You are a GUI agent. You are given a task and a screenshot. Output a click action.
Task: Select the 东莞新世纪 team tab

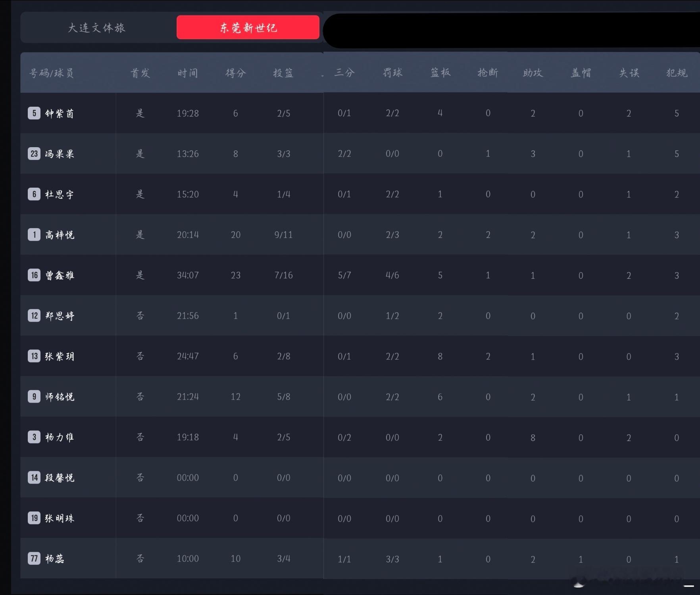click(248, 27)
